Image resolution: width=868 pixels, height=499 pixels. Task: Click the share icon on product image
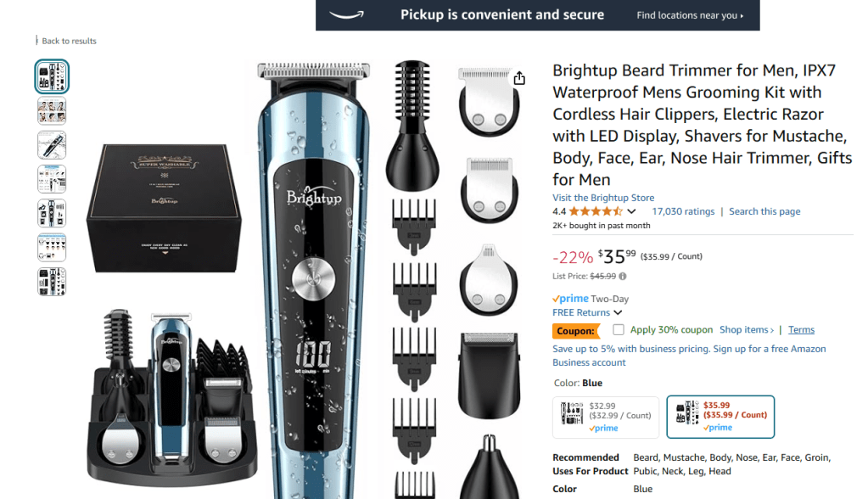(x=519, y=78)
